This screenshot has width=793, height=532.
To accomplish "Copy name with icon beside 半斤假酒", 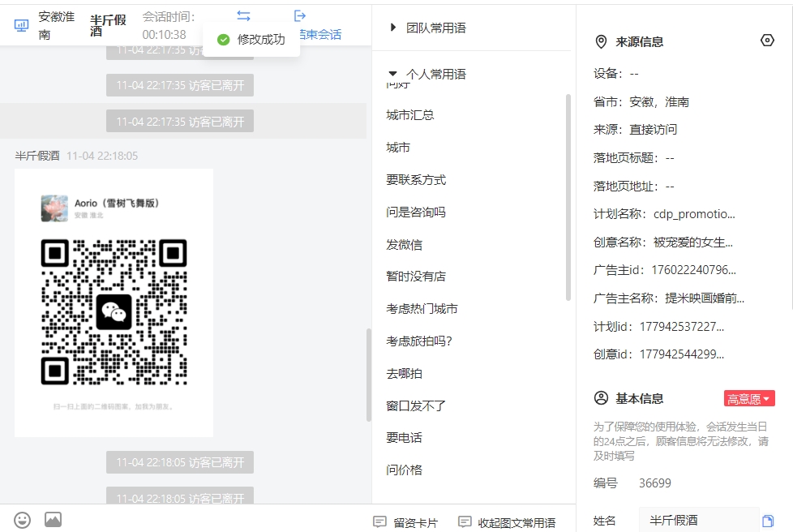I will 768,521.
